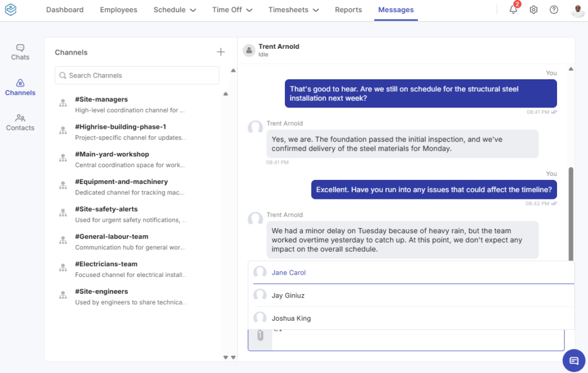The width and height of the screenshot is (588, 373).
Task: Add a new channel with plus icon
Action: click(x=220, y=52)
